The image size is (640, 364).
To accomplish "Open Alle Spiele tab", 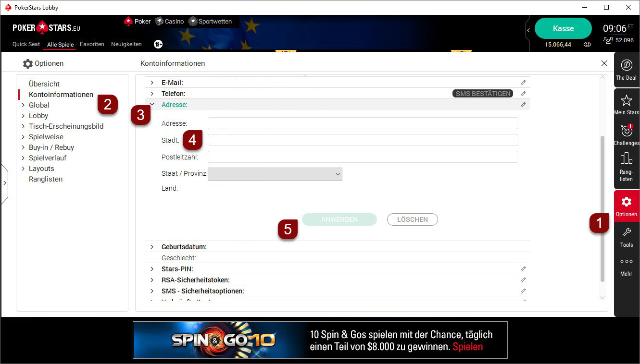I will click(61, 44).
